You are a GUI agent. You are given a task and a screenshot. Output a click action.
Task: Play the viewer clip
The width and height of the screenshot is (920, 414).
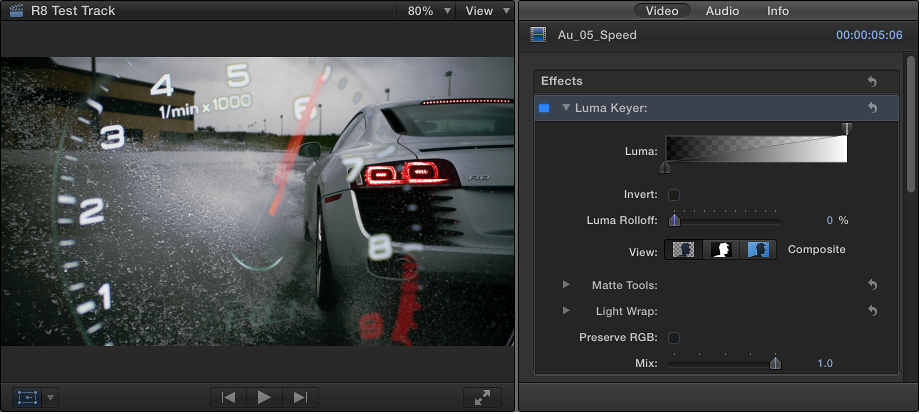pos(264,398)
